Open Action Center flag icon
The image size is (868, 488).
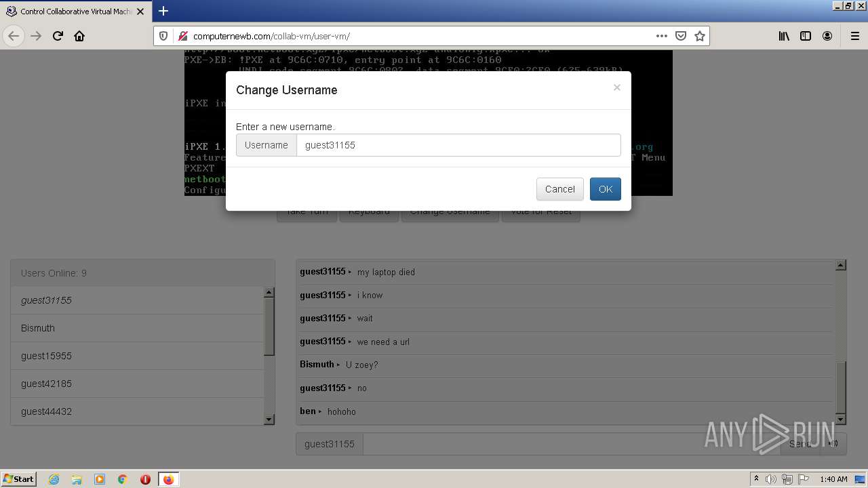(804, 479)
